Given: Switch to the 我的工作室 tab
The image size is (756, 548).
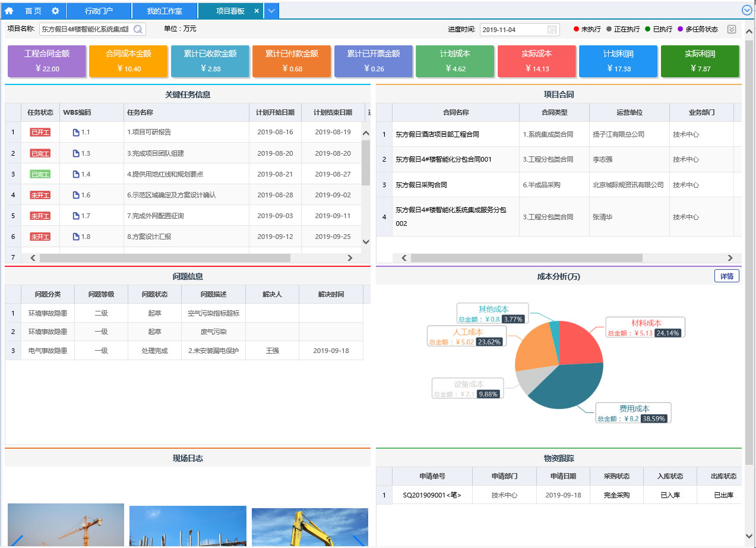Looking at the screenshot, I should click(164, 11).
